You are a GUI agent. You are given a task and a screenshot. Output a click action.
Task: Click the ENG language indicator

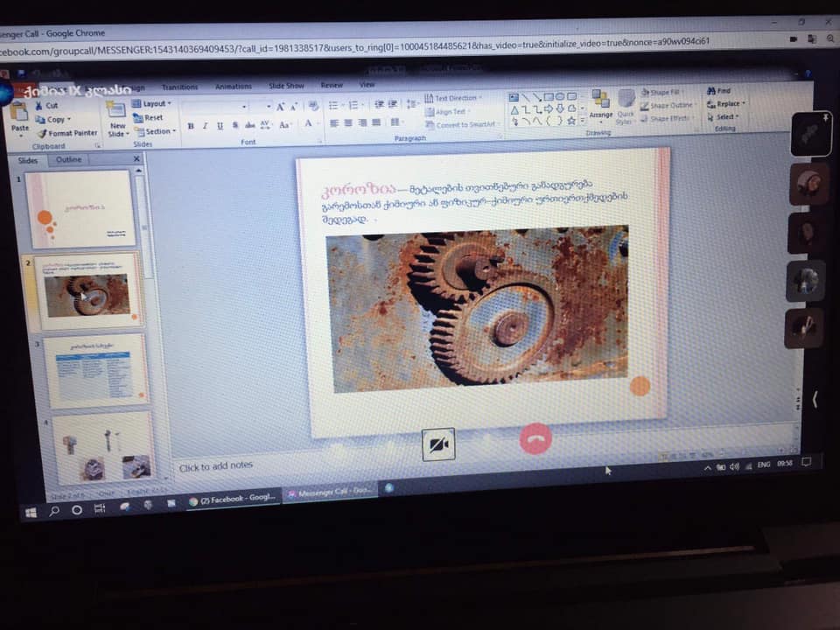pyautogui.click(x=763, y=465)
